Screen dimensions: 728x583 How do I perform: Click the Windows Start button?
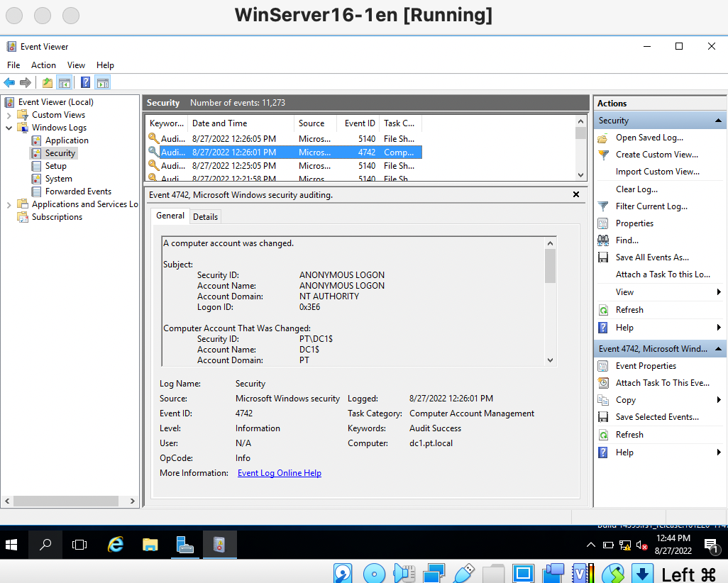tap(11, 545)
